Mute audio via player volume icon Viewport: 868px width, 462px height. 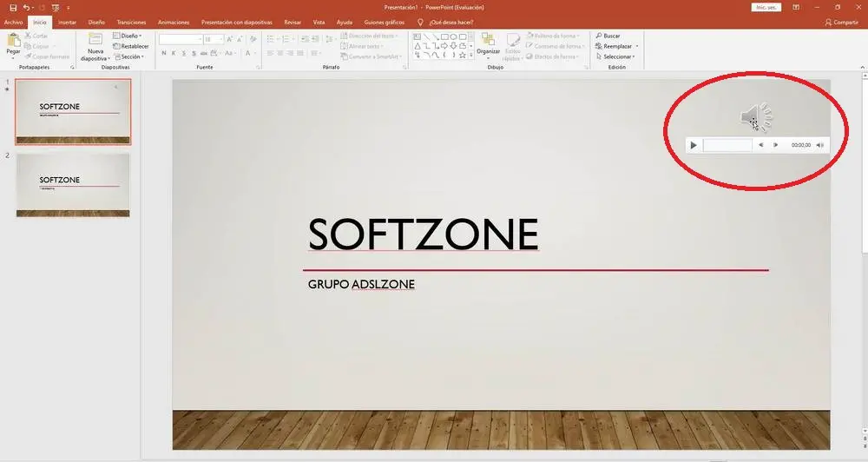pos(820,145)
